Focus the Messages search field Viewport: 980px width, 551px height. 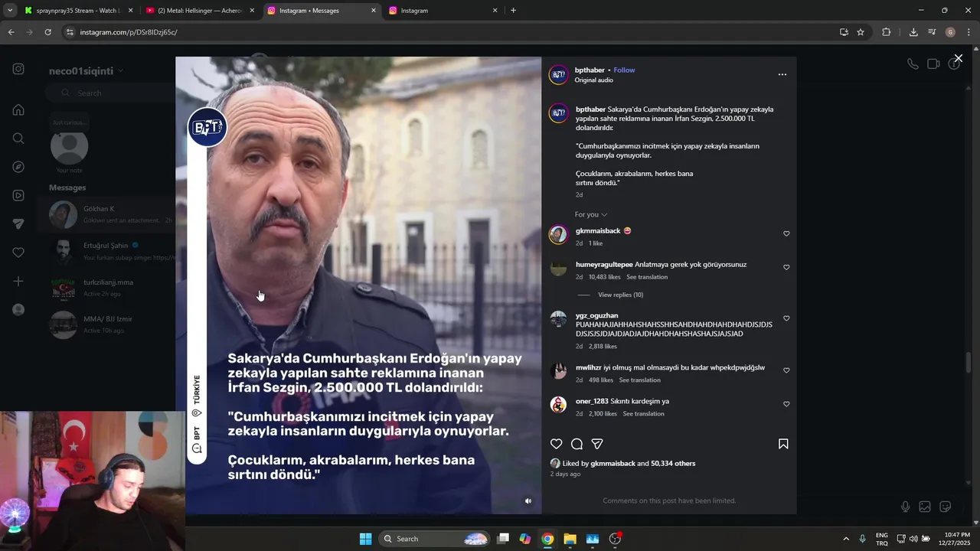pos(111,93)
